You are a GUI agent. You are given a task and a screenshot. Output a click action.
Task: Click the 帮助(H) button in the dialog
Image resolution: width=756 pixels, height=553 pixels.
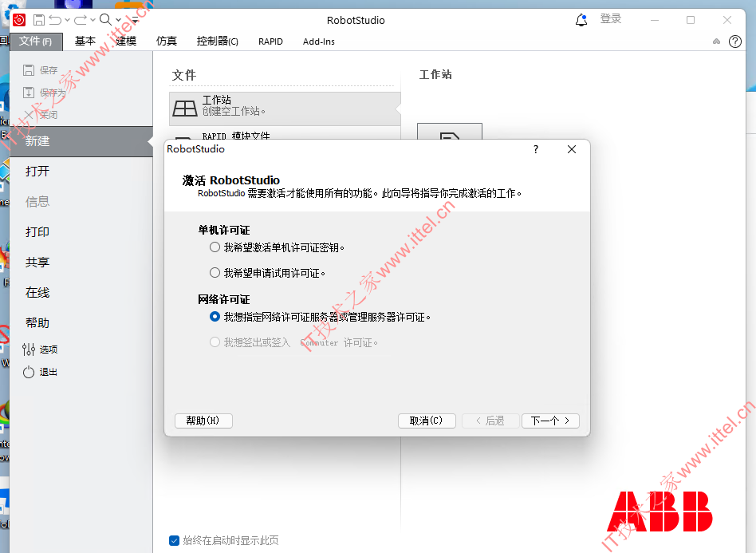203,421
